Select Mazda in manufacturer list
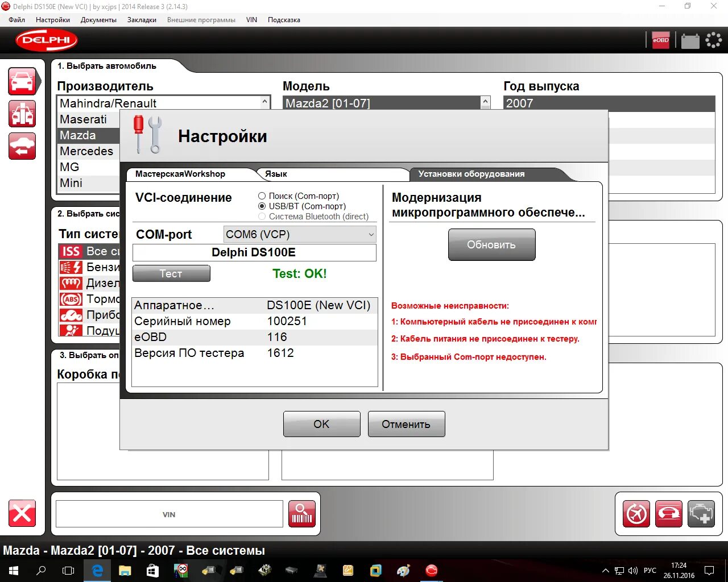 [89, 135]
